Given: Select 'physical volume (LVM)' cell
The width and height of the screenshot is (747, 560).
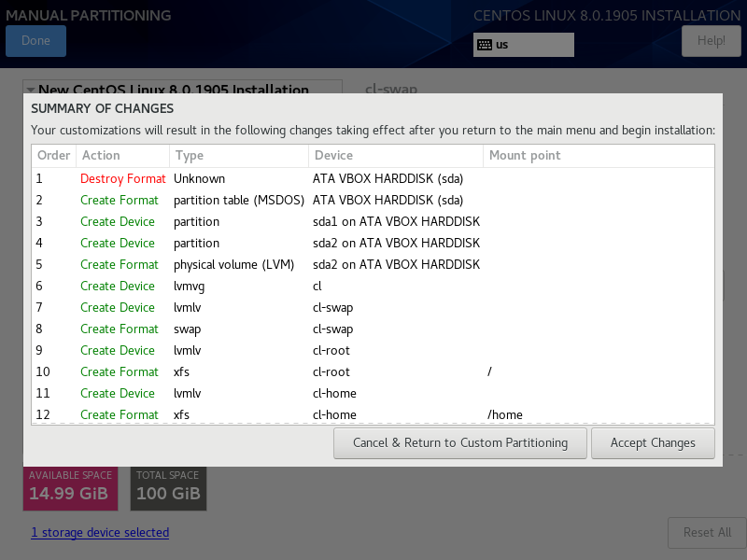Looking at the screenshot, I should (x=233, y=264).
